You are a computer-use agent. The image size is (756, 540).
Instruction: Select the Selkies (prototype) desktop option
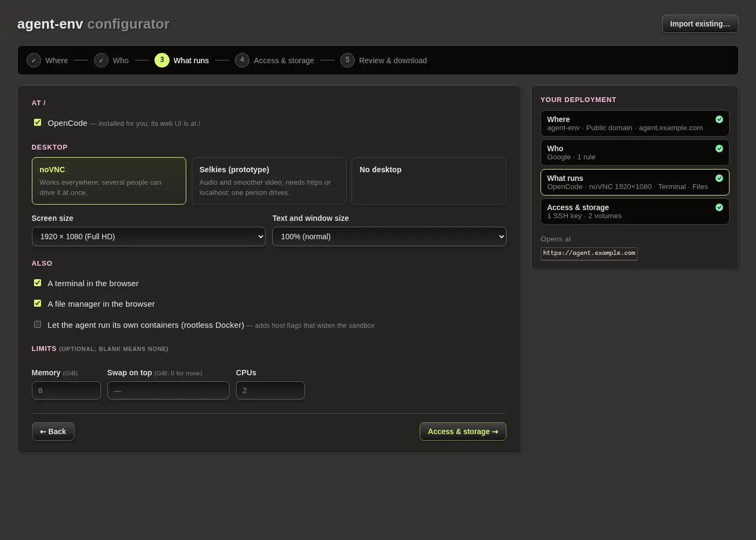click(x=269, y=181)
